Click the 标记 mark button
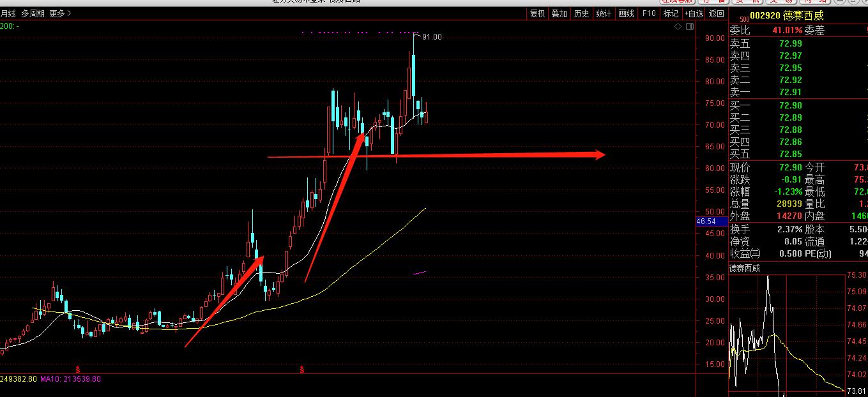This screenshot has height=397, width=868. click(x=671, y=13)
